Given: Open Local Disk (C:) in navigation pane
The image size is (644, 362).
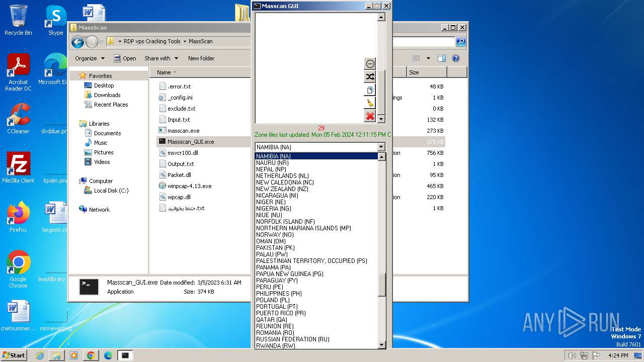Looking at the screenshot, I should tap(111, 191).
